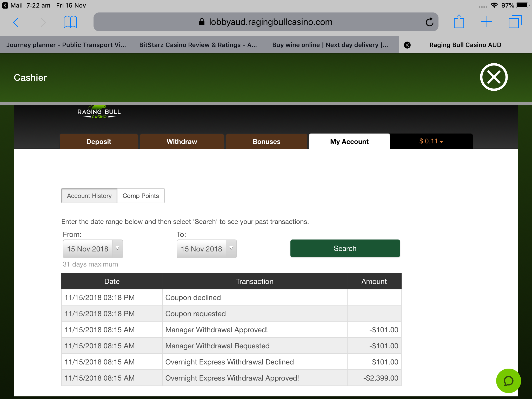Viewport: 532px width, 399px height.
Task: Select 'Overnight Express Withdrawal Declined' row
Action: (231, 362)
